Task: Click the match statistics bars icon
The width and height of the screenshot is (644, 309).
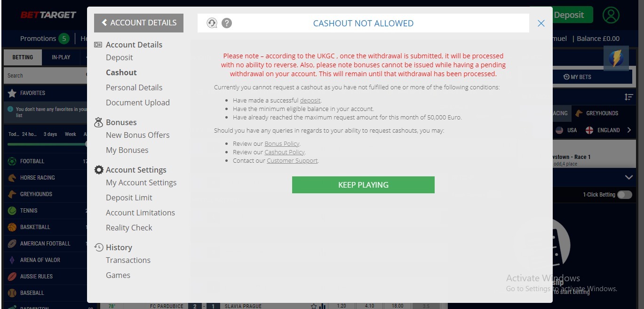Action: (323, 306)
